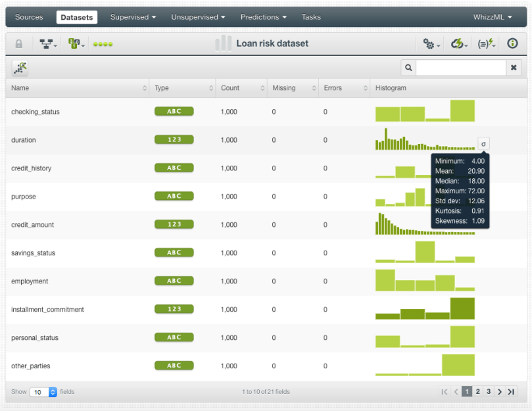Go to next page of fields
The image size is (532, 411).
pyautogui.click(x=500, y=392)
